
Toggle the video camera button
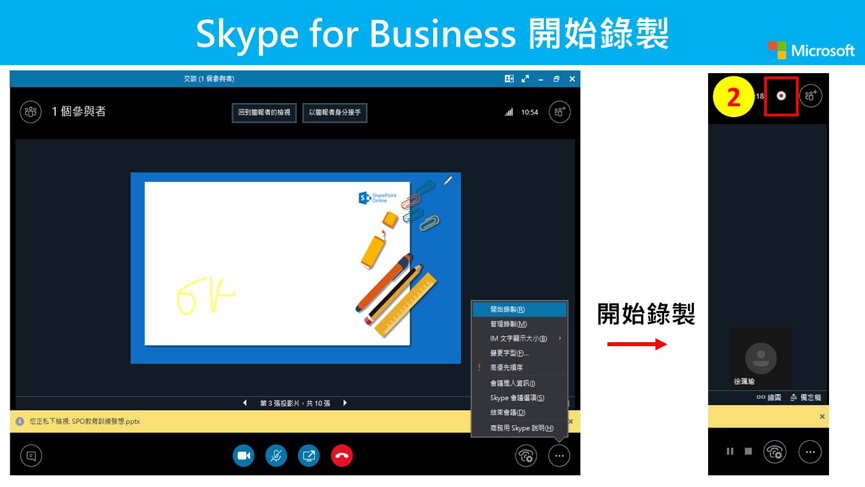click(243, 456)
